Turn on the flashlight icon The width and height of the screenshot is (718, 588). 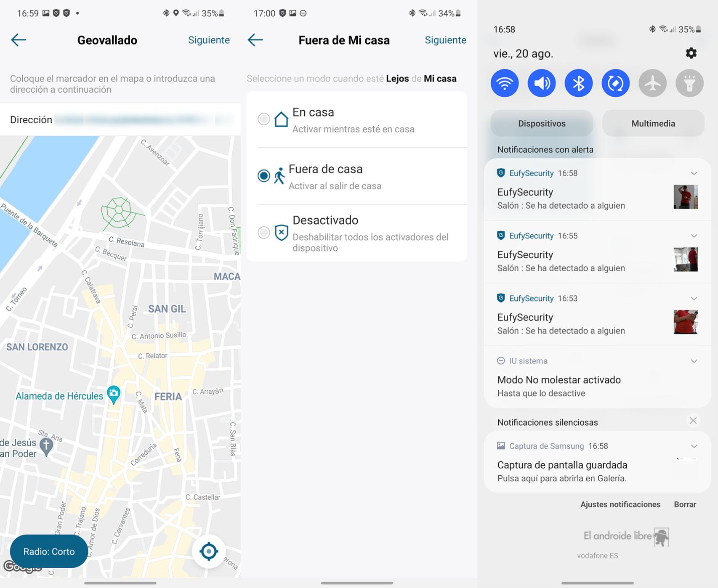tap(689, 83)
